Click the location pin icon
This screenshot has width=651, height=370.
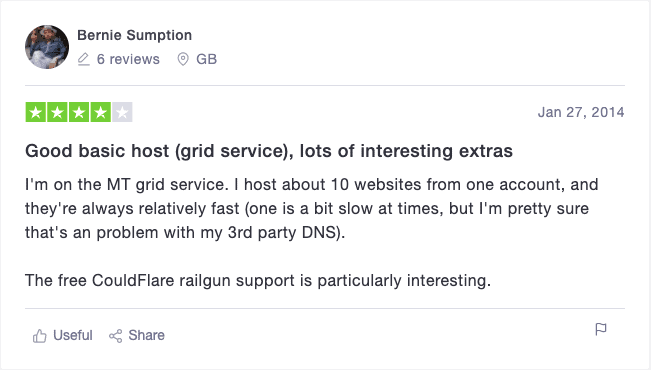coord(183,59)
